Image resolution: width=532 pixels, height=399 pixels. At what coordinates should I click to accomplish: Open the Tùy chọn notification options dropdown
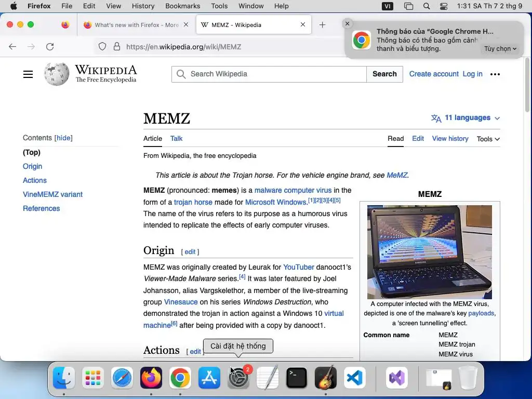500,49
